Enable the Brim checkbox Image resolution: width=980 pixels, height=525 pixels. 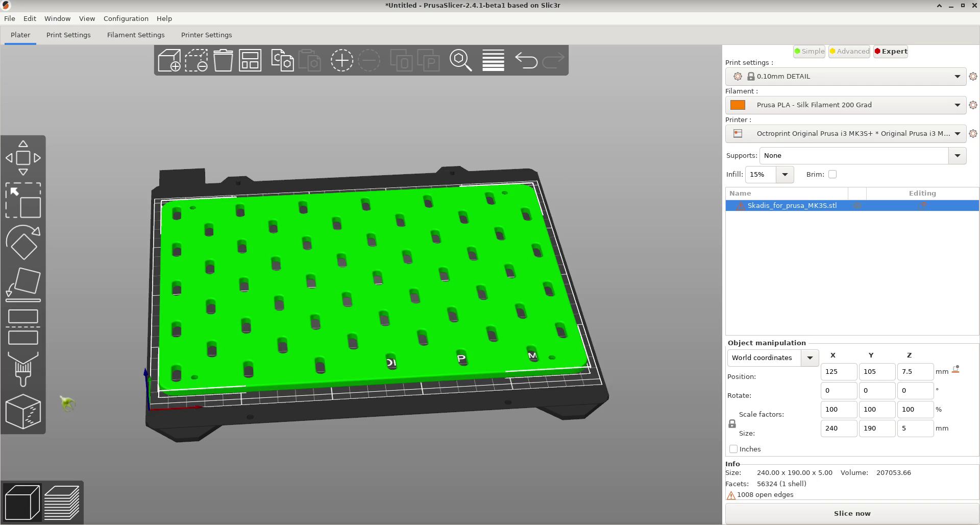pos(832,174)
